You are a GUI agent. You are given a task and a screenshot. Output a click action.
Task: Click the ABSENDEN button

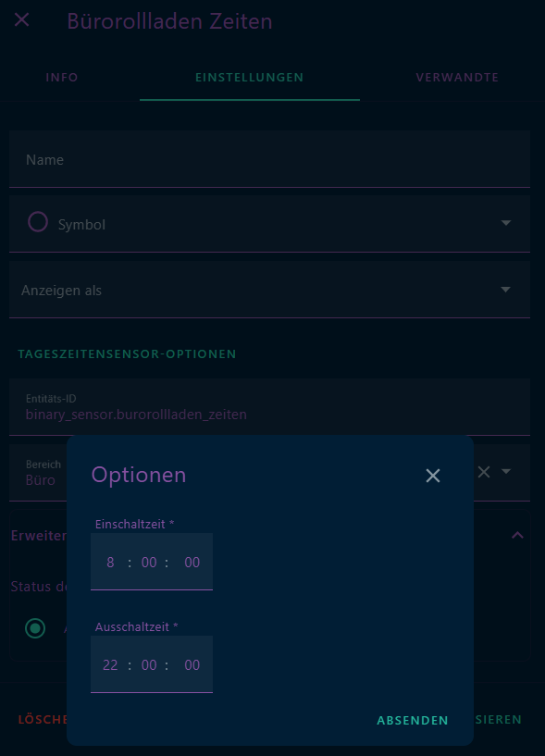412,720
